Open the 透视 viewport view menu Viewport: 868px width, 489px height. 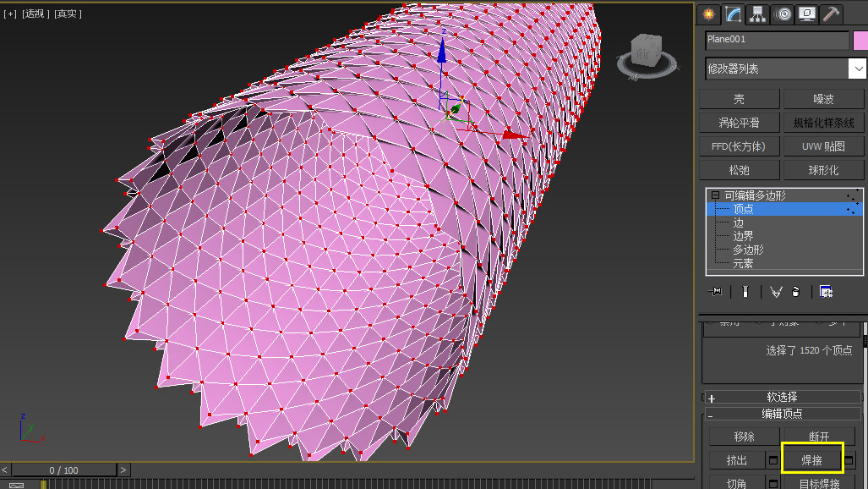pos(33,14)
